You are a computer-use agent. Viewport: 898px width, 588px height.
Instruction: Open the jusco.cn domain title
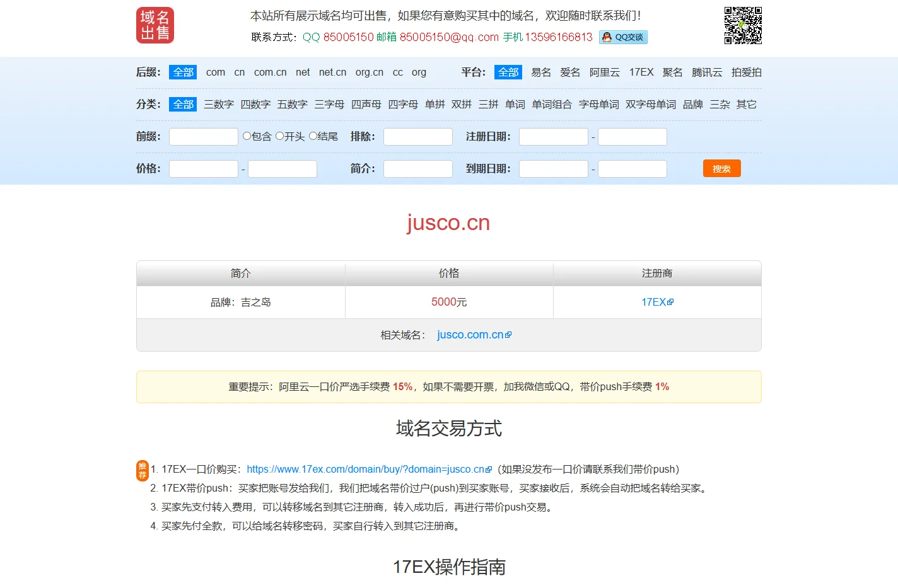pos(448,223)
